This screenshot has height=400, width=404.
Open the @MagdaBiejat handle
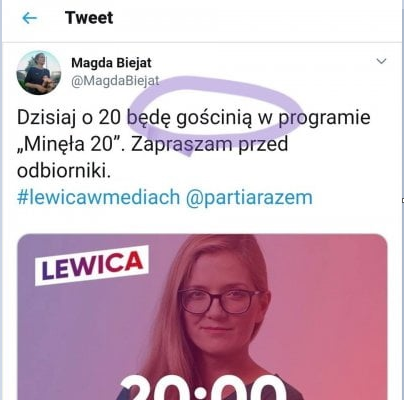[x=115, y=81]
